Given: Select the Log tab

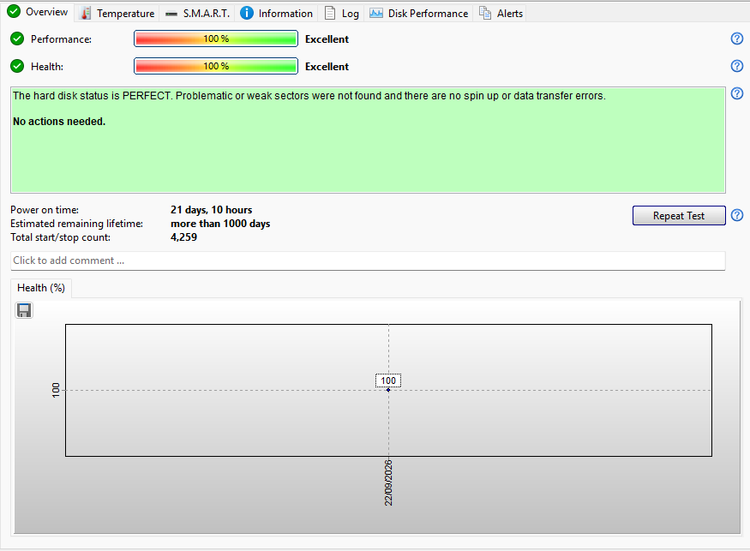Looking at the screenshot, I should 342,13.
